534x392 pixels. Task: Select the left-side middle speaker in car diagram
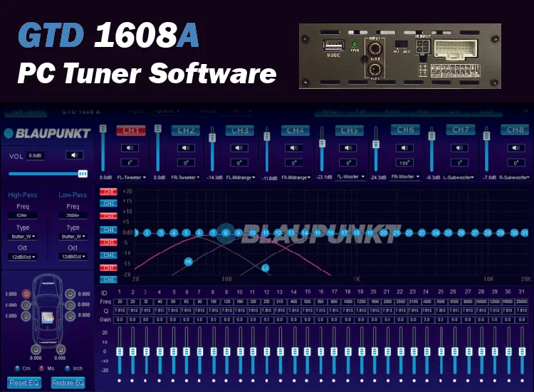point(26,305)
